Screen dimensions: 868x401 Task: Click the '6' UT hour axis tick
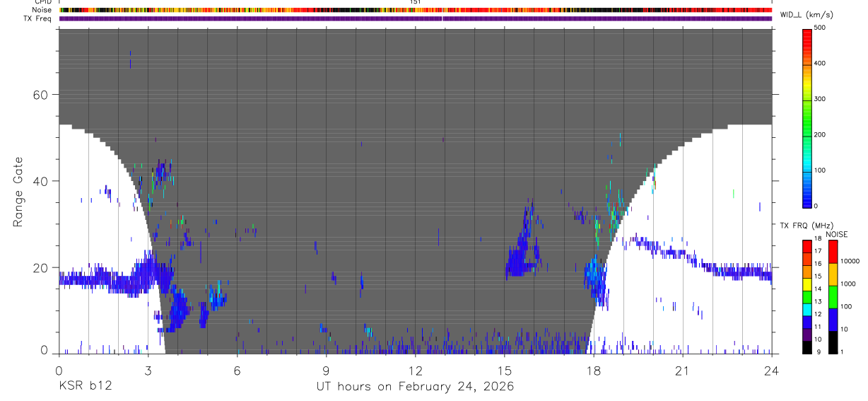[237, 369]
